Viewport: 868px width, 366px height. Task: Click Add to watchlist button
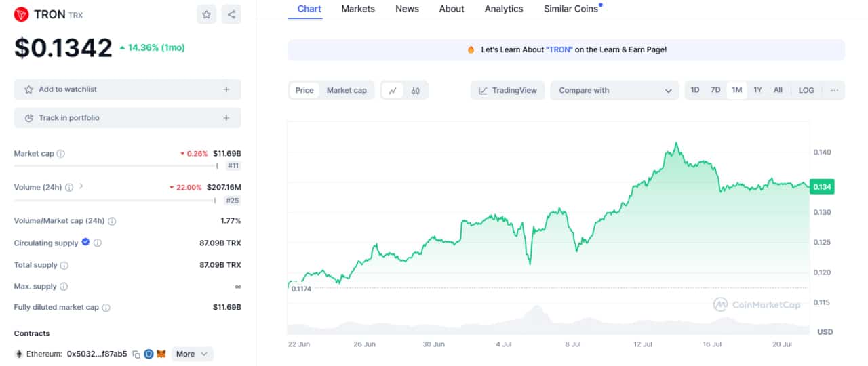coord(127,89)
